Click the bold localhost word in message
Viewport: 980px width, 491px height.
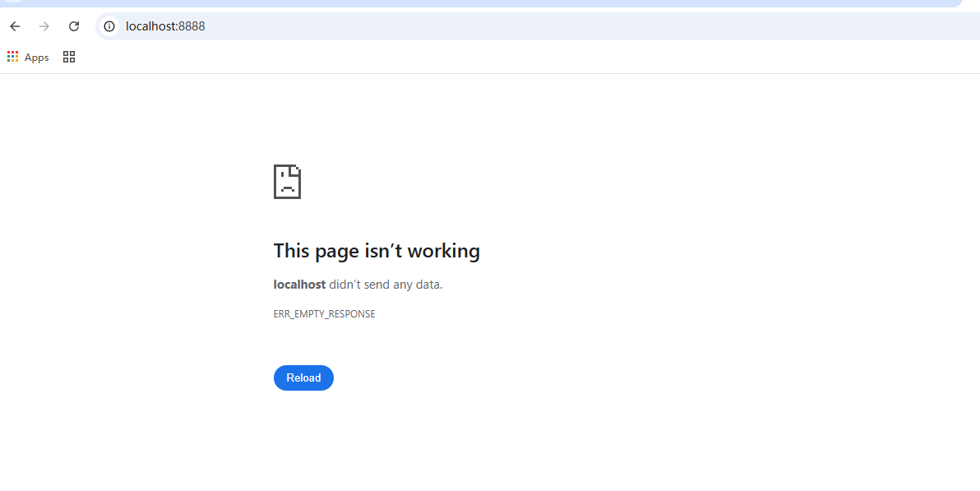[x=299, y=285]
